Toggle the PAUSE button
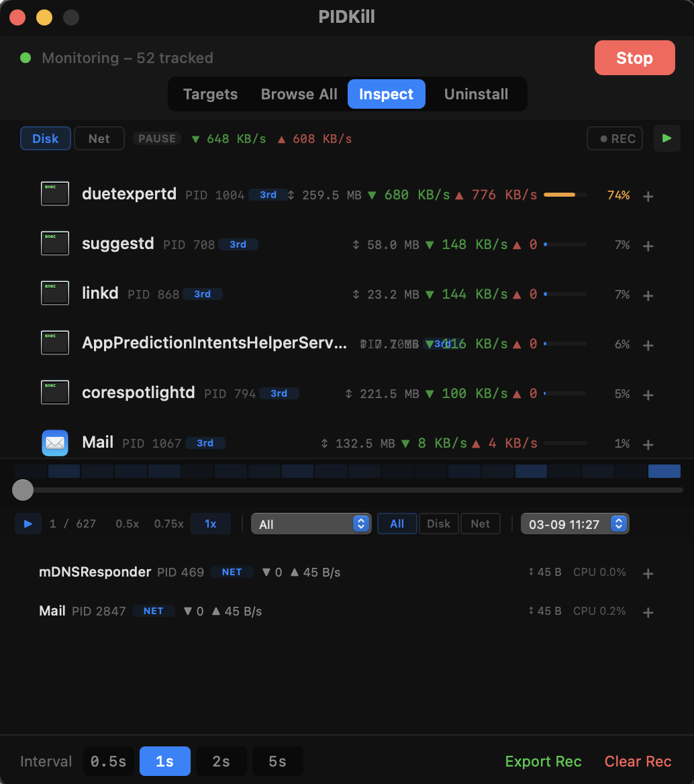The width and height of the screenshot is (694, 784). (157, 138)
